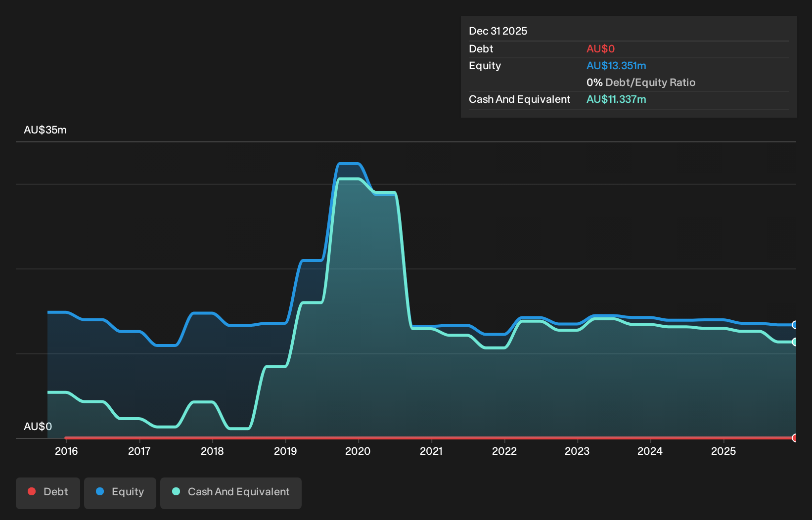Screen dimensions: 812x520
Task: Click the 2024 x-axis label
Action: click(x=650, y=451)
